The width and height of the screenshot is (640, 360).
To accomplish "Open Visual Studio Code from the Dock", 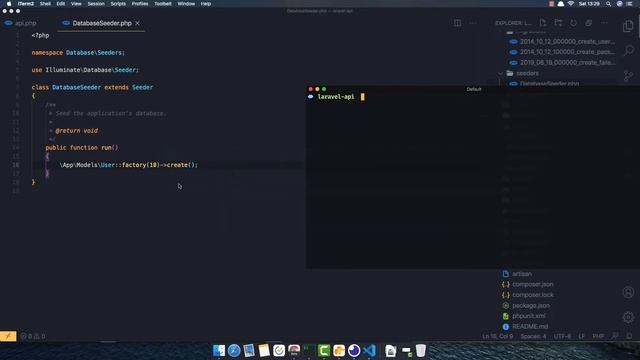I will click(369, 350).
